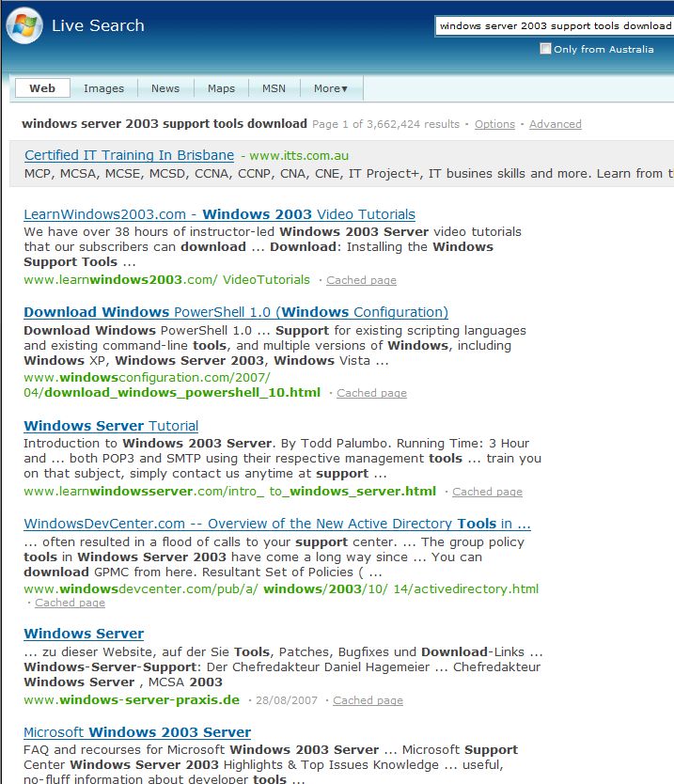Open Download Windows PowerShell 1.0 result
This screenshot has height=784, width=674.
(236, 312)
